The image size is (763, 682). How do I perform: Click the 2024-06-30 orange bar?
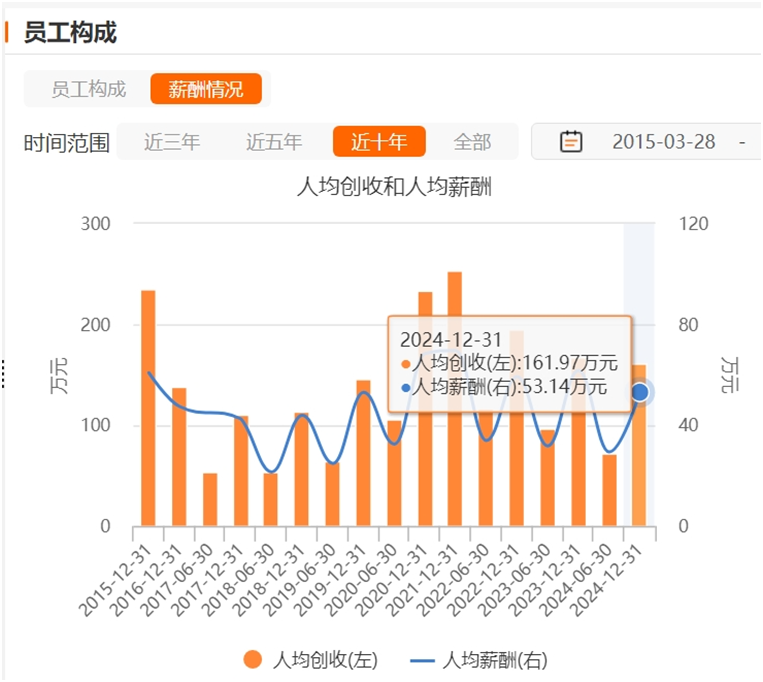(x=610, y=490)
